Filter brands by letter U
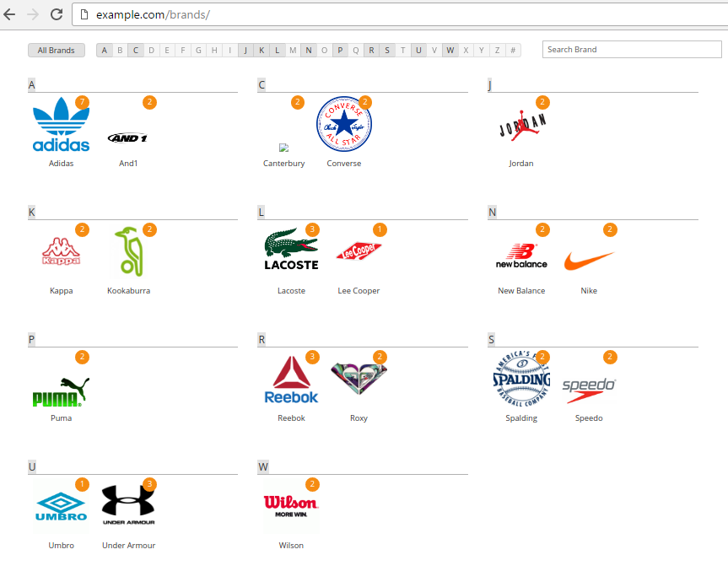Screen dimensions: 728x571 (x=418, y=50)
